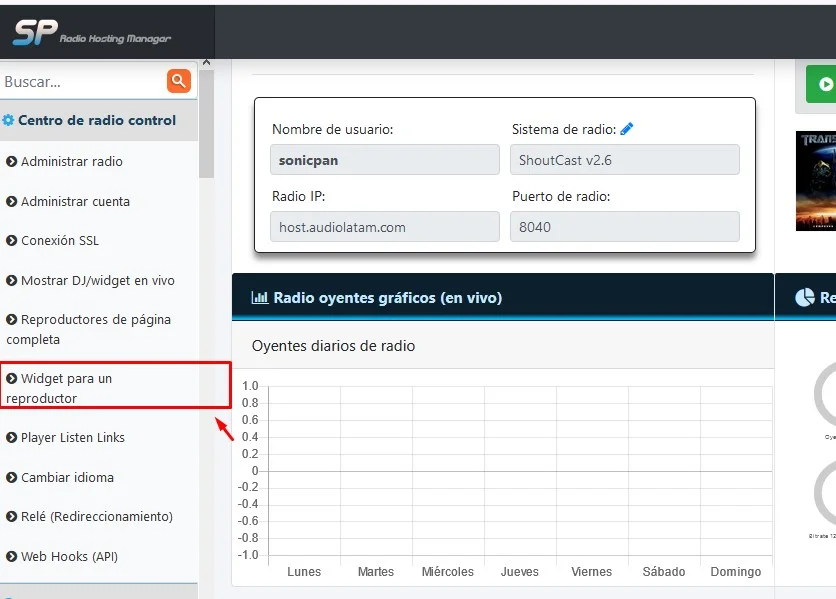
Task: Open Relé (Redireccionamiento) item
Action: click(x=90, y=516)
